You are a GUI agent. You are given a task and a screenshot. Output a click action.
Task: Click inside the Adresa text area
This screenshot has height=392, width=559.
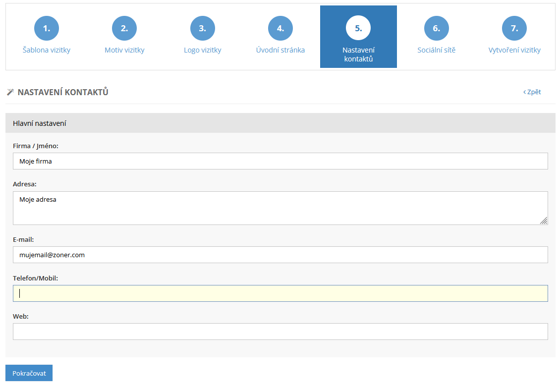[x=280, y=208]
